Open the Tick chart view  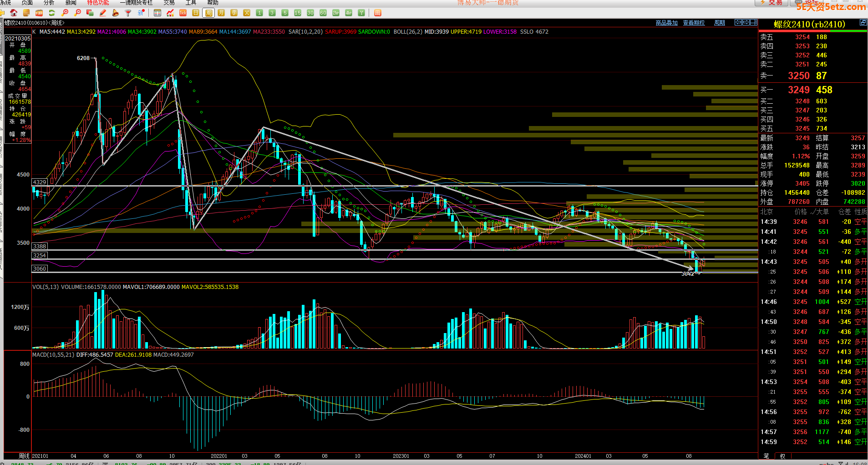click(183, 13)
